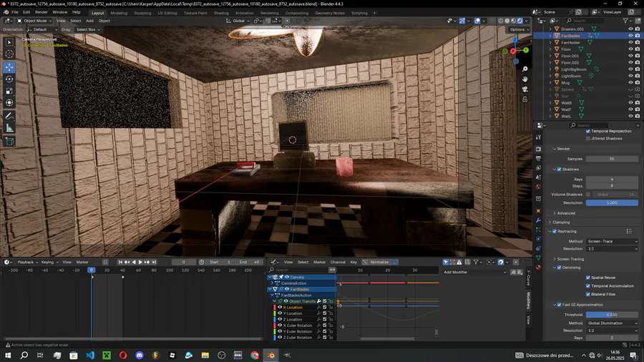
Task: Open the Output properties tab icon
Action: (538, 158)
